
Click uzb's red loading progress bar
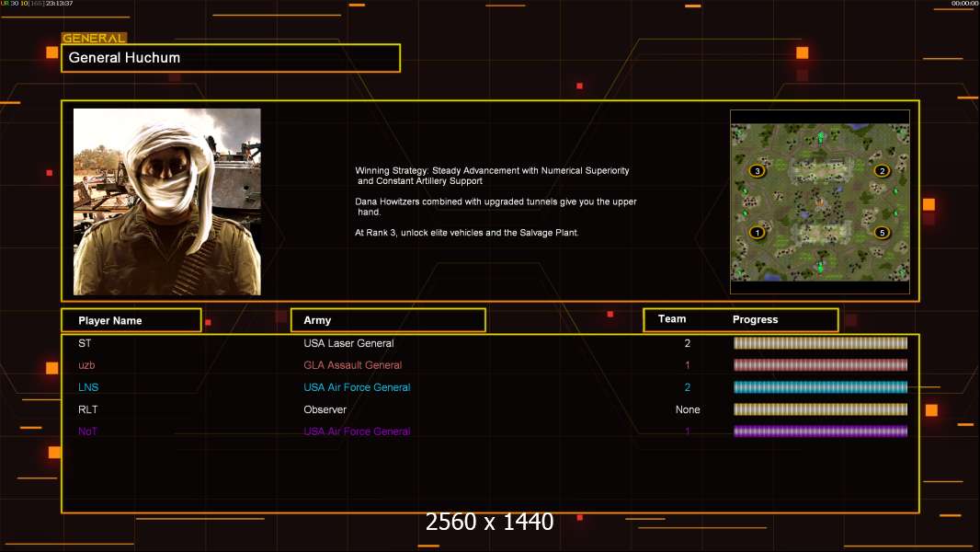coord(820,365)
